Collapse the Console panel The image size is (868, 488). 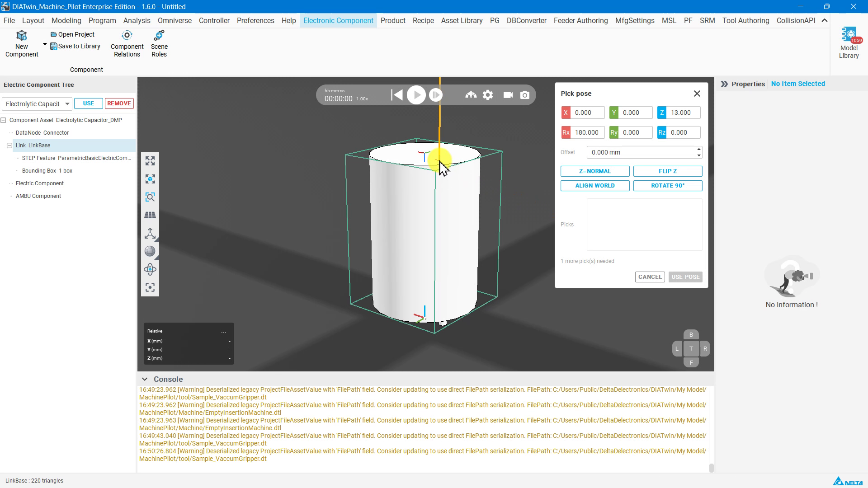[x=145, y=380]
